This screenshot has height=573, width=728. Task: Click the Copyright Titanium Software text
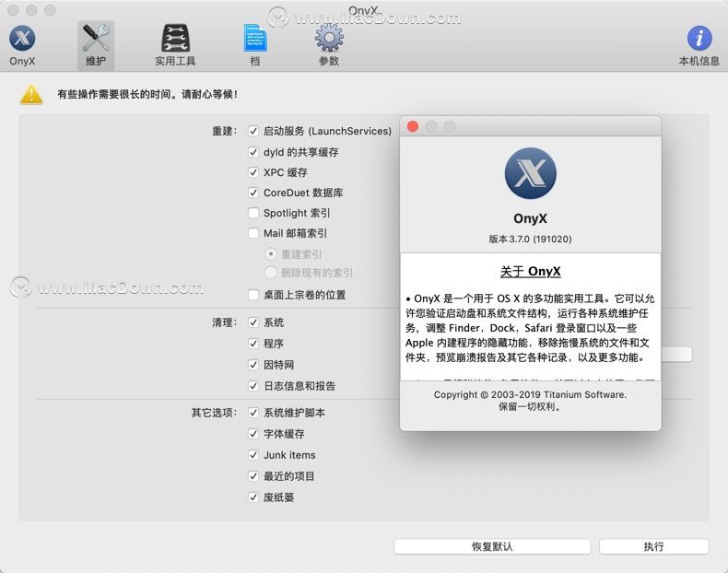coord(530,394)
